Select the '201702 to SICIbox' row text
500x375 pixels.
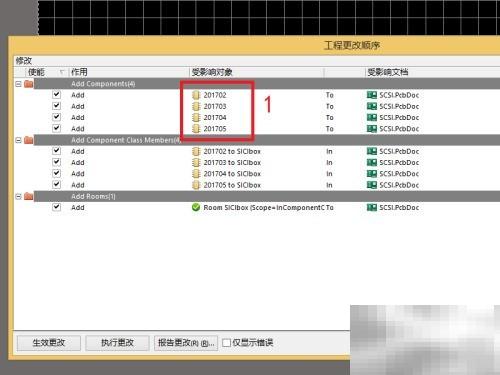232,151
